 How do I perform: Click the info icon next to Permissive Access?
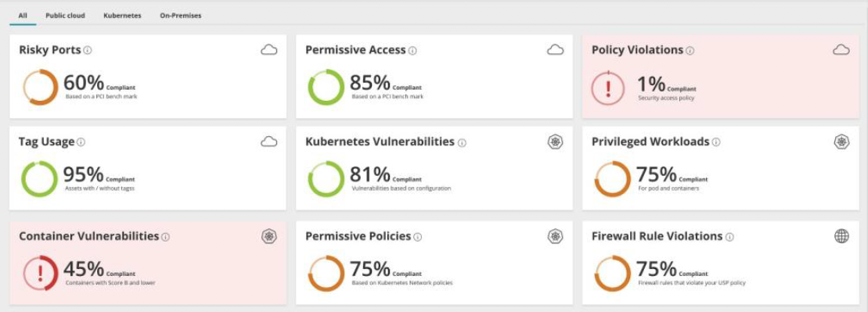pos(412,50)
